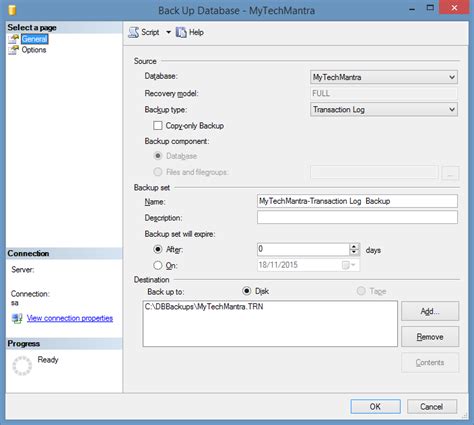474x425 pixels.
Task: Open the Help icon in toolbar
Action: [181, 32]
